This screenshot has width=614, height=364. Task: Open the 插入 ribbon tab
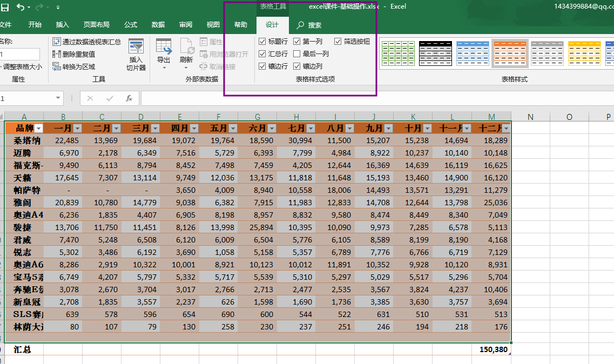pyautogui.click(x=62, y=25)
